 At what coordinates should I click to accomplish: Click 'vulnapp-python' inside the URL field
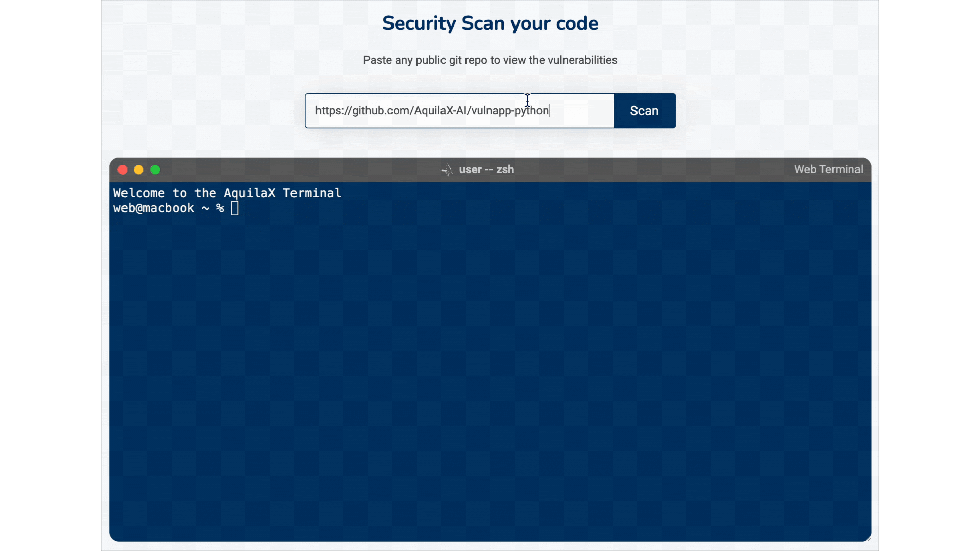509,111
